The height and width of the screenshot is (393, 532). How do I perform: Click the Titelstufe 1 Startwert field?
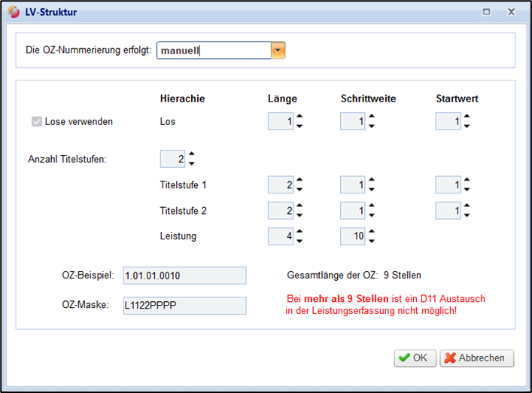[x=448, y=184]
